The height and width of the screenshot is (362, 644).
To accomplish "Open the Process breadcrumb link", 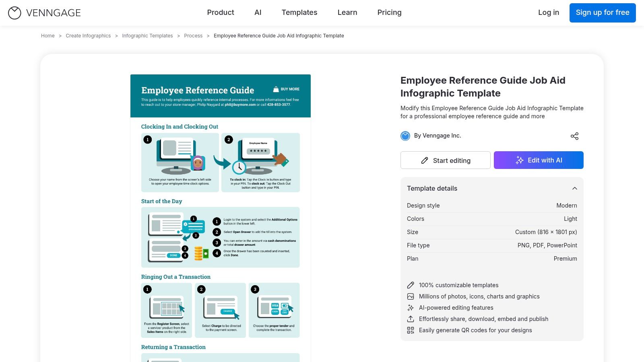I will tap(193, 36).
